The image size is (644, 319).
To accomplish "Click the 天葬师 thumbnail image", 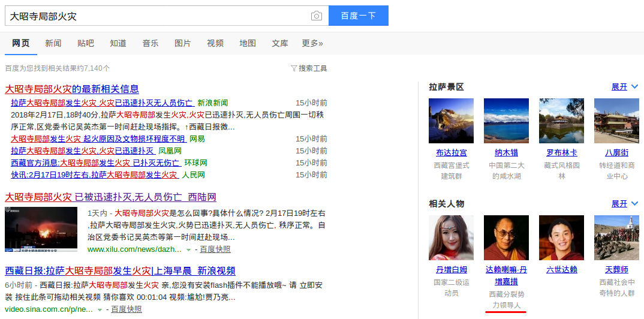I will 616,237.
